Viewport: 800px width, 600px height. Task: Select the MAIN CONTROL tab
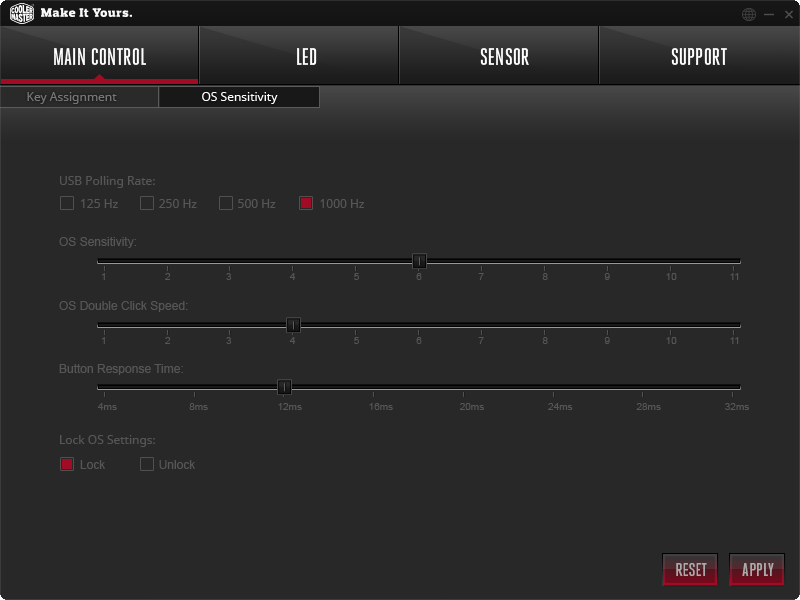(99, 55)
